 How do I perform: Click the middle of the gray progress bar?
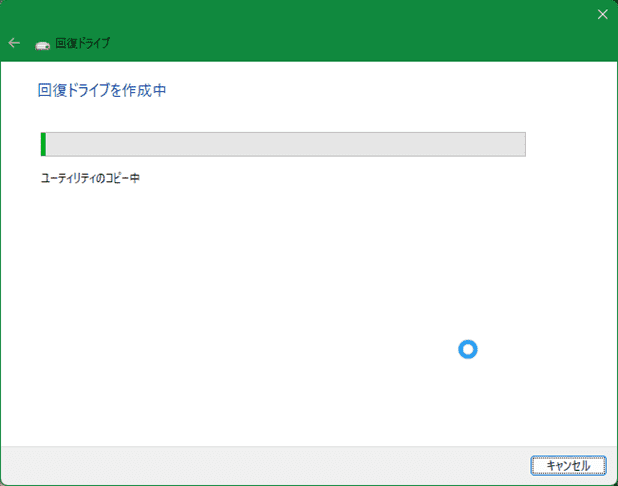(x=283, y=144)
